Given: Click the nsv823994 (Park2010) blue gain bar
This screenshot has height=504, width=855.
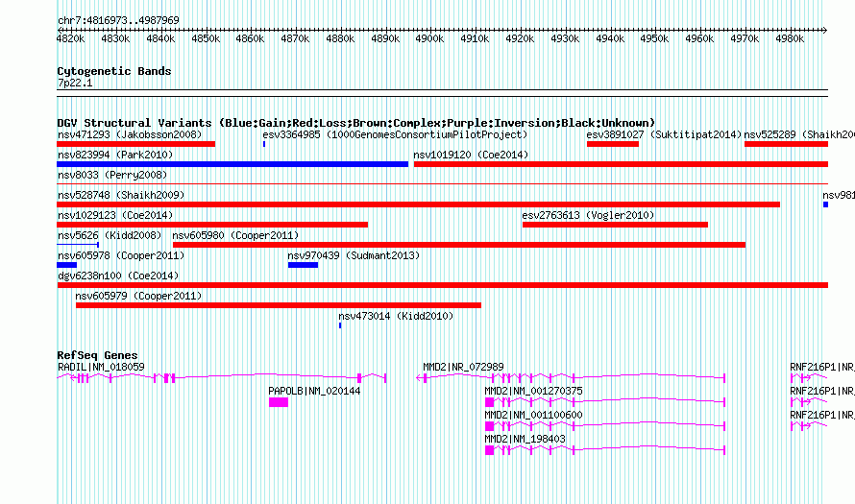Looking at the screenshot, I should pos(232,164).
